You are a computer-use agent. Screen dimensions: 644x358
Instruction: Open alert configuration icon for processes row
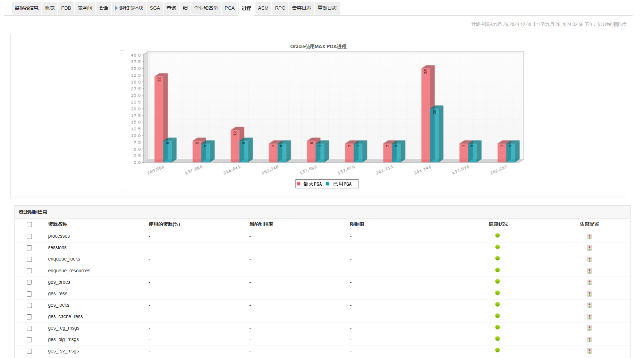(x=589, y=237)
